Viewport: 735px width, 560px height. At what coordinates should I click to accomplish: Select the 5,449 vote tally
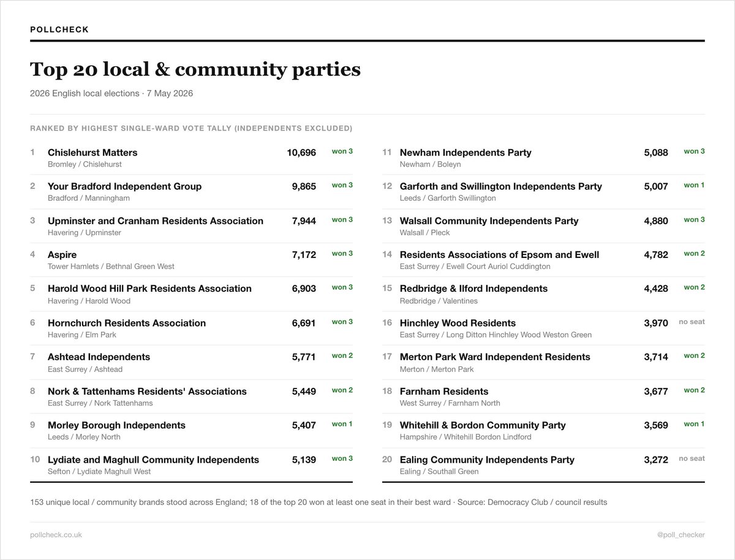pos(304,392)
